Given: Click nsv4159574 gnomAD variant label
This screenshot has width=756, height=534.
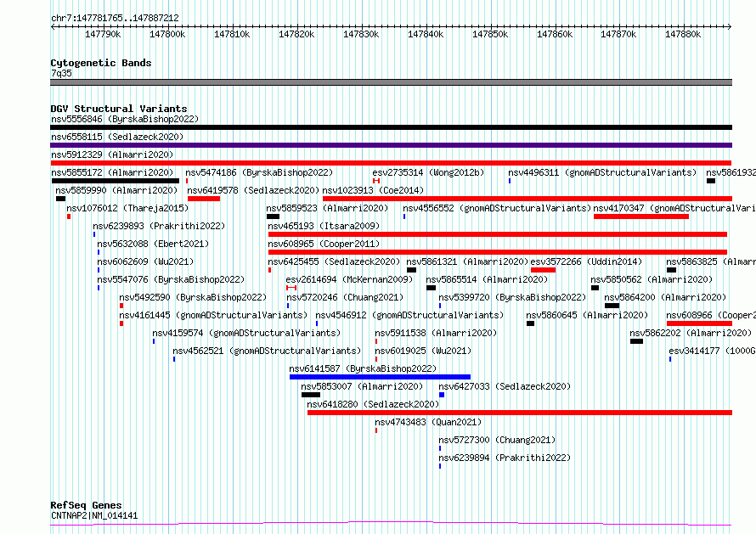Looking at the screenshot, I should tap(245, 333).
